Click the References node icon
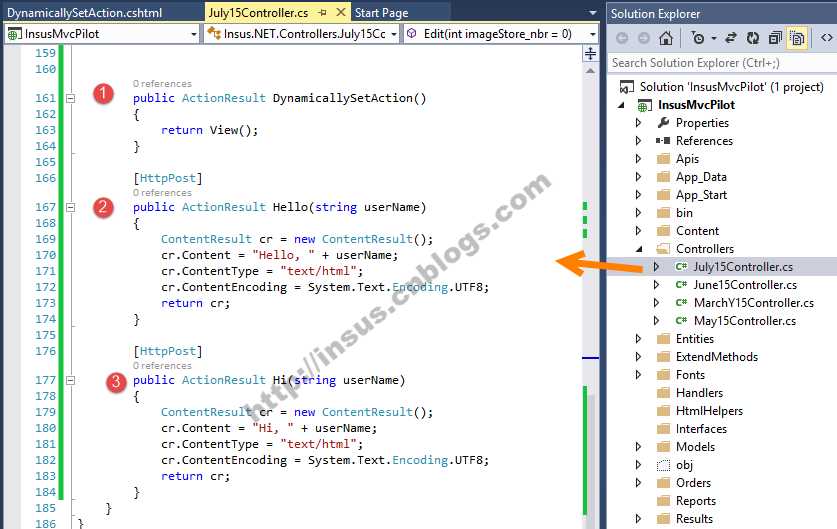The image size is (837, 529). pos(663,141)
